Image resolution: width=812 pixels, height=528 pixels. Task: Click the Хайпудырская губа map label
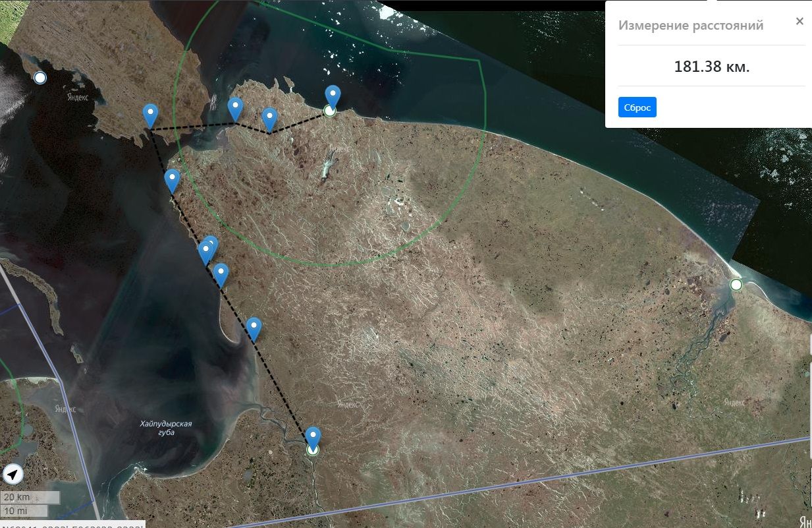click(x=165, y=428)
